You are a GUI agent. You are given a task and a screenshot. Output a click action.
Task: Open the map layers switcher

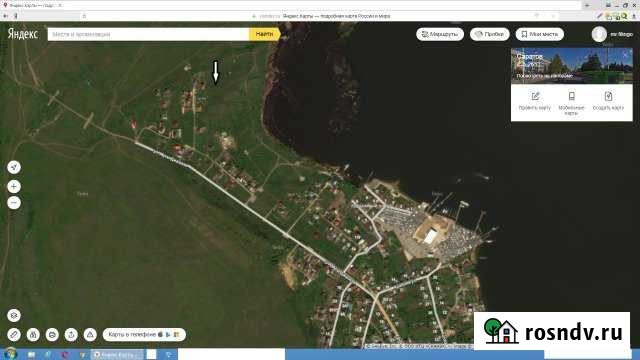[14, 316]
